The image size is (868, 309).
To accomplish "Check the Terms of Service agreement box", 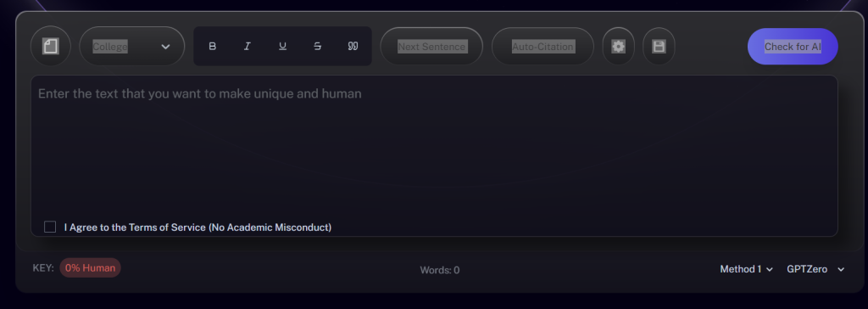I will pyautogui.click(x=50, y=227).
